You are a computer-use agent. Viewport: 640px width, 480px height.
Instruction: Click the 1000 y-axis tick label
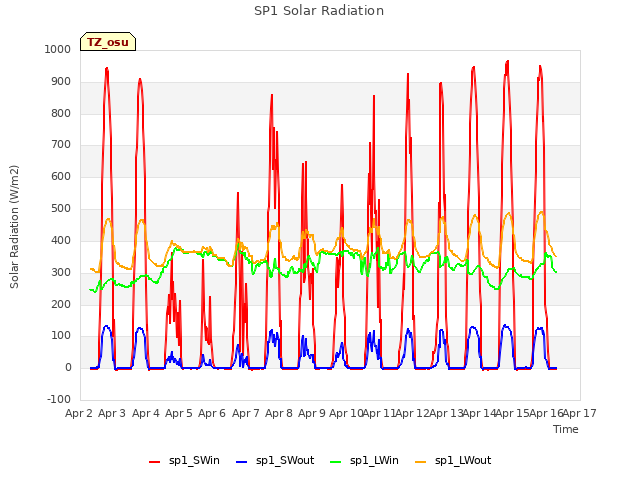coord(58,49)
